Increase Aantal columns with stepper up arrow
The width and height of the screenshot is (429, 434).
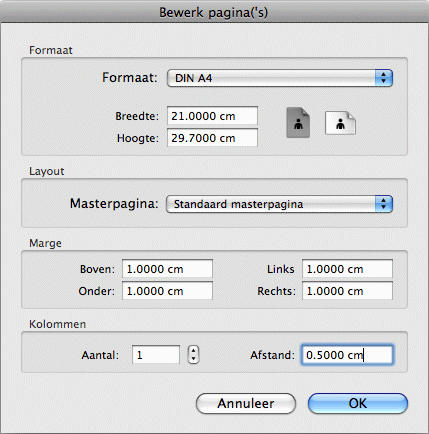pyautogui.click(x=193, y=350)
